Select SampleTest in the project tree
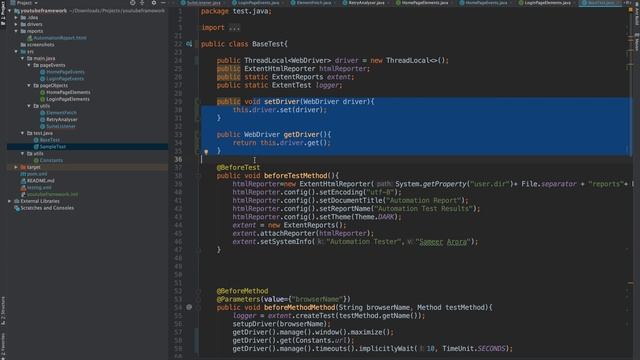Image resolution: width=640 pixels, height=360 pixels. [53, 147]
